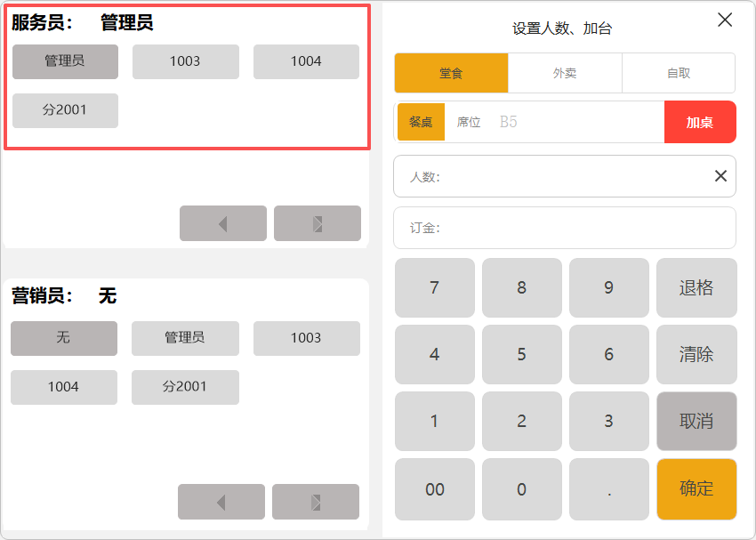This screenshot has height=540, width=756.
Task: Choose 1003 as the 营销员
Action: 307,338
